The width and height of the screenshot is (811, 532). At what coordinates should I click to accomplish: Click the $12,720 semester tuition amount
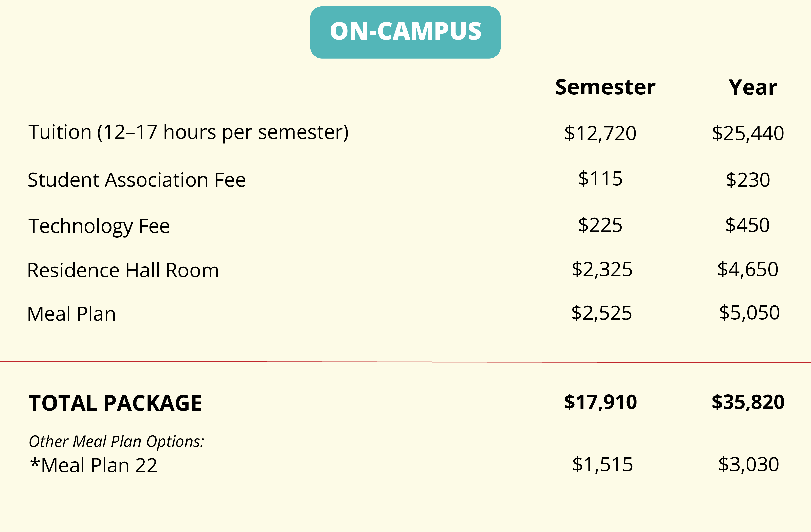[x=600, y=133]
